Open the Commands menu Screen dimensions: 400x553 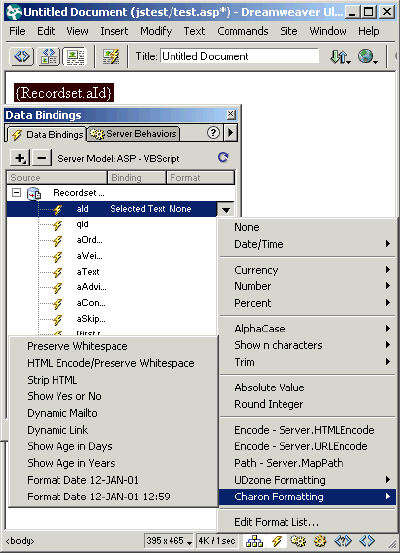point(243,31)
